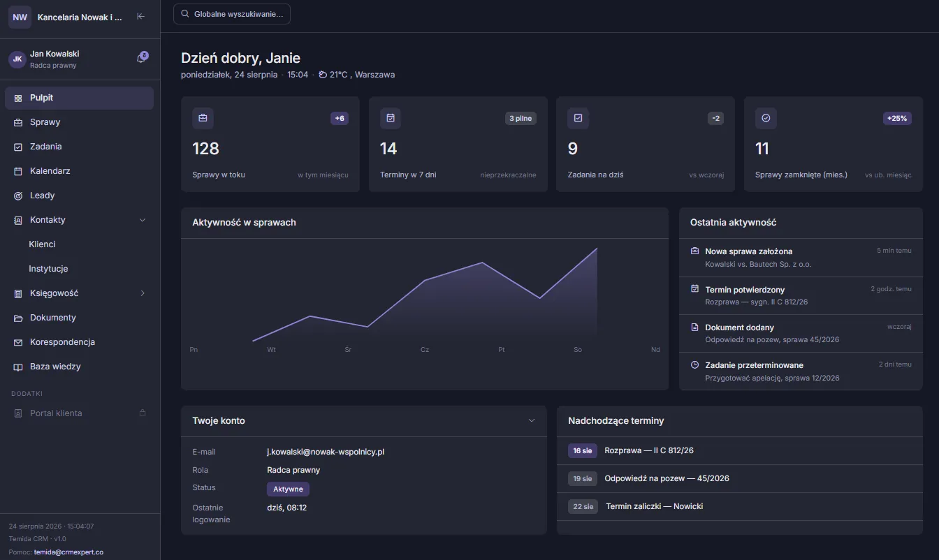Image resolution: width=939 pixels, height=560 pixels.
Task: Click the document icon beside Dokument dodany
Action: 694,327
